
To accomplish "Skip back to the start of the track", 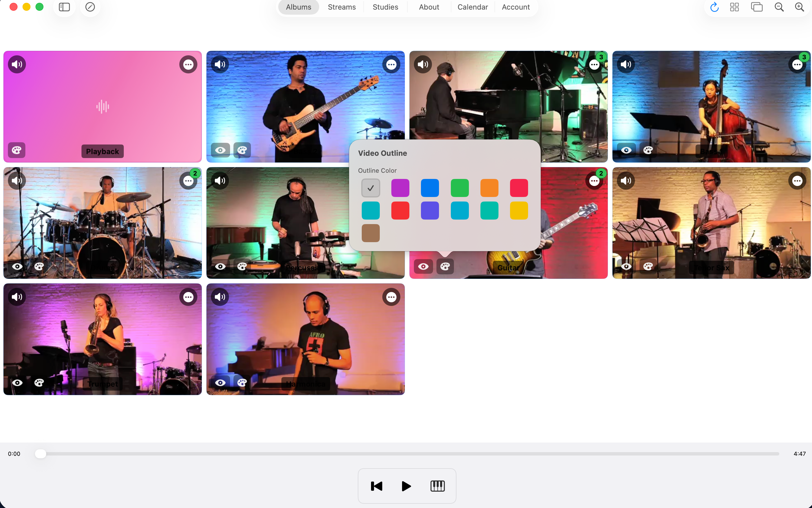I will point(376,486).
